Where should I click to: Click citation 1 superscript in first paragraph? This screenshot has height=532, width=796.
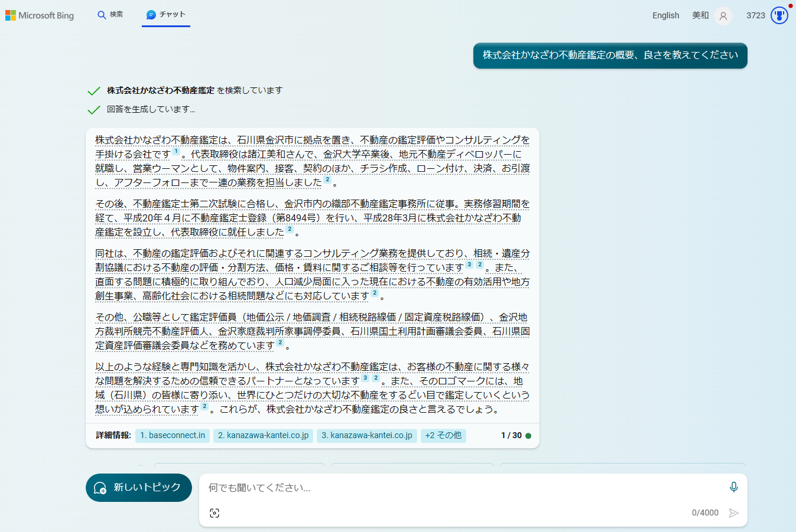176,152
